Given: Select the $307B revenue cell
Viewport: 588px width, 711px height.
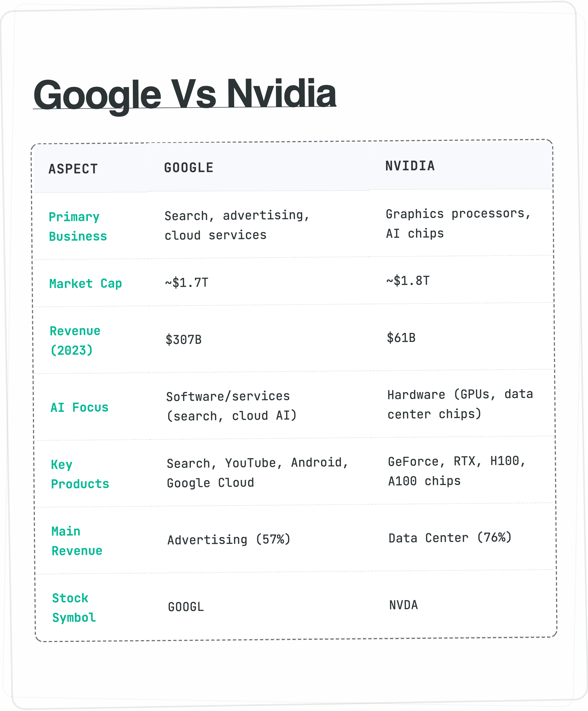Looking at the screenshot, I should [x=183, y=340].
